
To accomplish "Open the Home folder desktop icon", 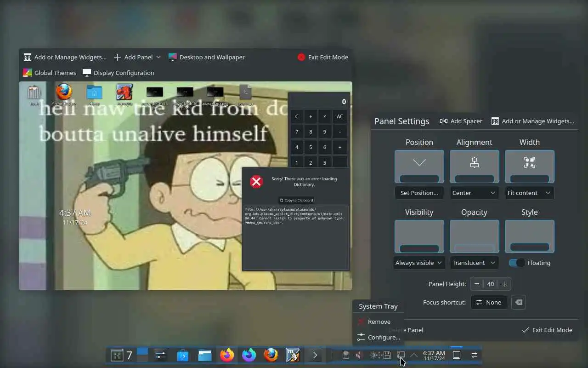I will pyautogui.click(x=94, y=95).
